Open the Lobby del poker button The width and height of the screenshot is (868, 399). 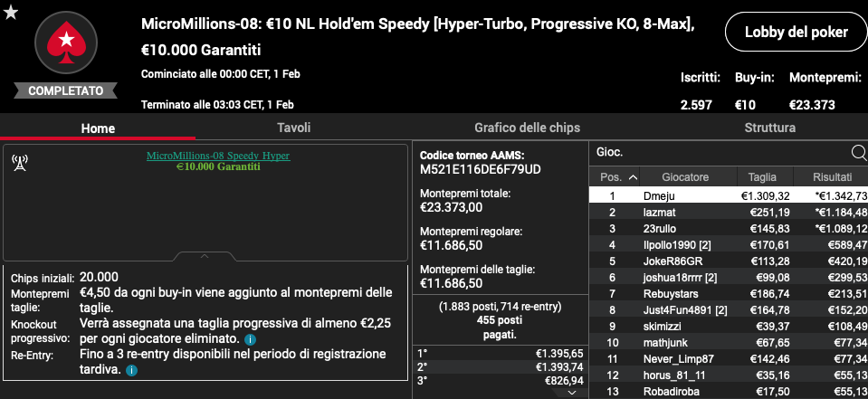tap(796, 32)
